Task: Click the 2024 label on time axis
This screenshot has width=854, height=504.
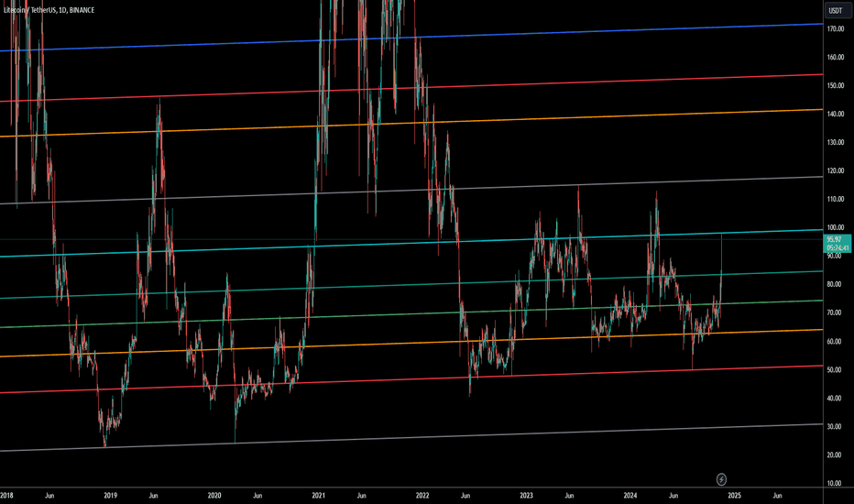Action: pyautogui.click(x=630, y=495)
